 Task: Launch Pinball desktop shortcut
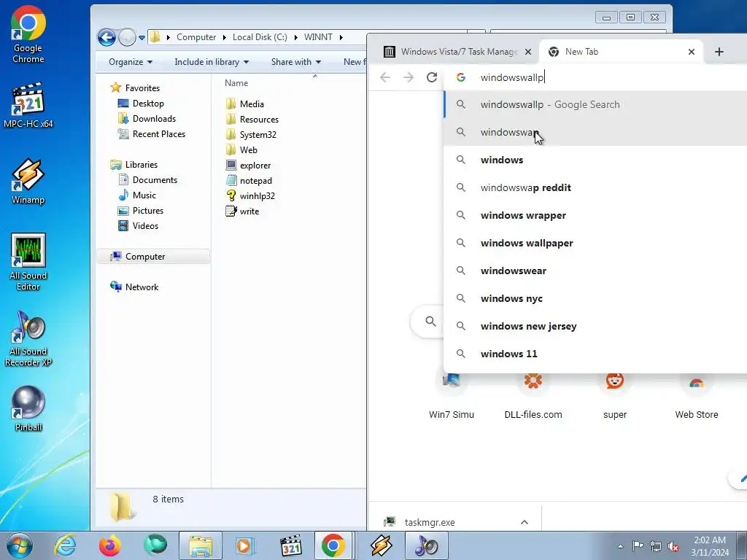click(x=28, y=408)
